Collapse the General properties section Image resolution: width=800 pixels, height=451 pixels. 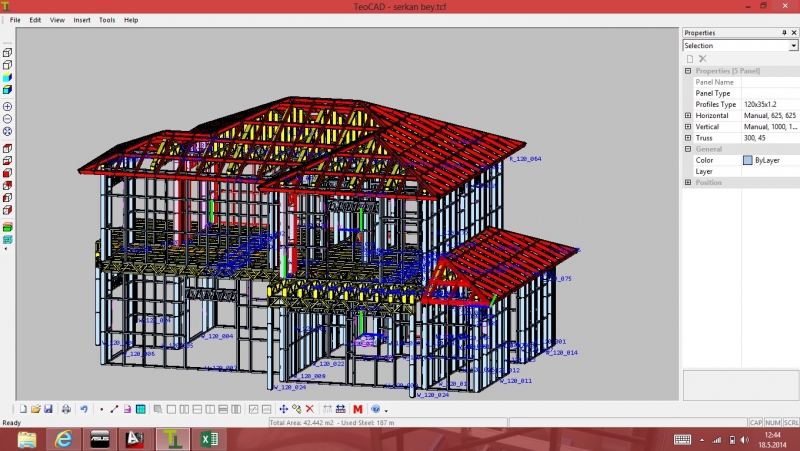click(x=688, y=149)
